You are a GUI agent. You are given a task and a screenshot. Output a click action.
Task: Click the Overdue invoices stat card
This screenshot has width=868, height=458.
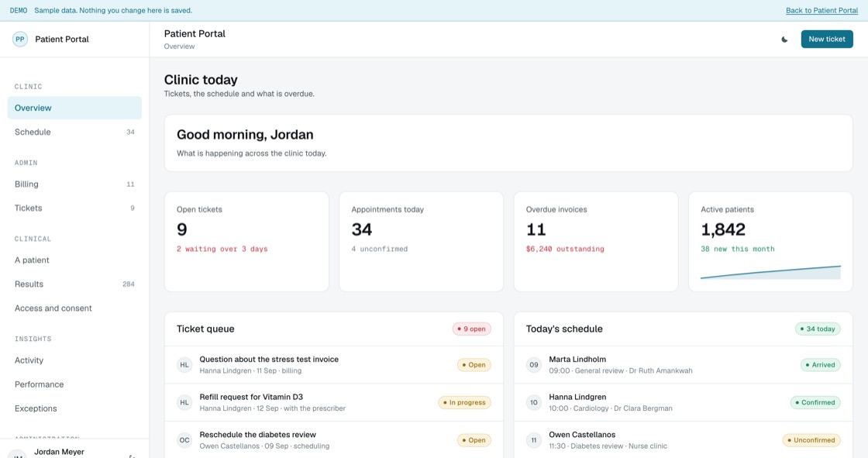point(596,242)
